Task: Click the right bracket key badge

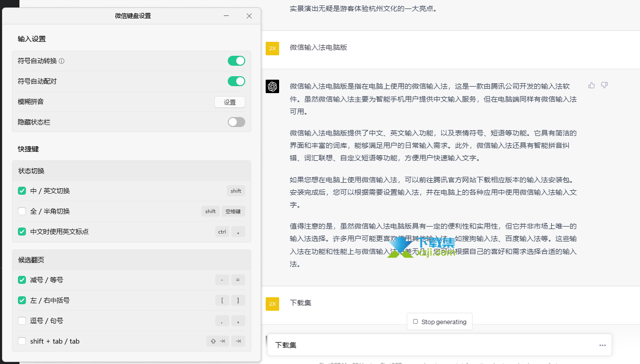Action: pos(238,300)
